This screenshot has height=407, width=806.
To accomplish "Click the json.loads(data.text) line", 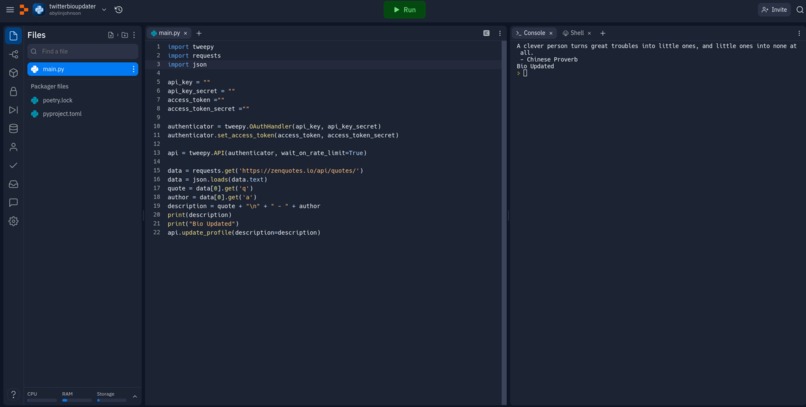I will pos(217,179).
